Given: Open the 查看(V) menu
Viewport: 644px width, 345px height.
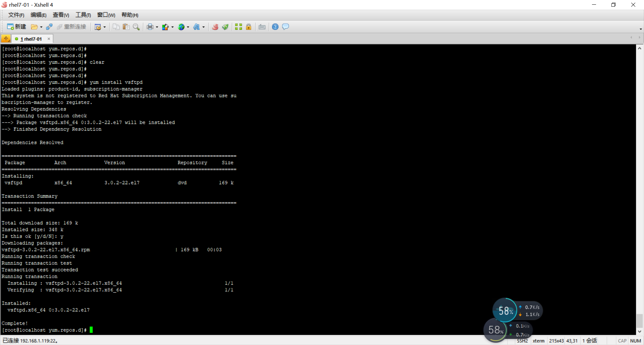Looking at the screenshot, I should [61, 15].
